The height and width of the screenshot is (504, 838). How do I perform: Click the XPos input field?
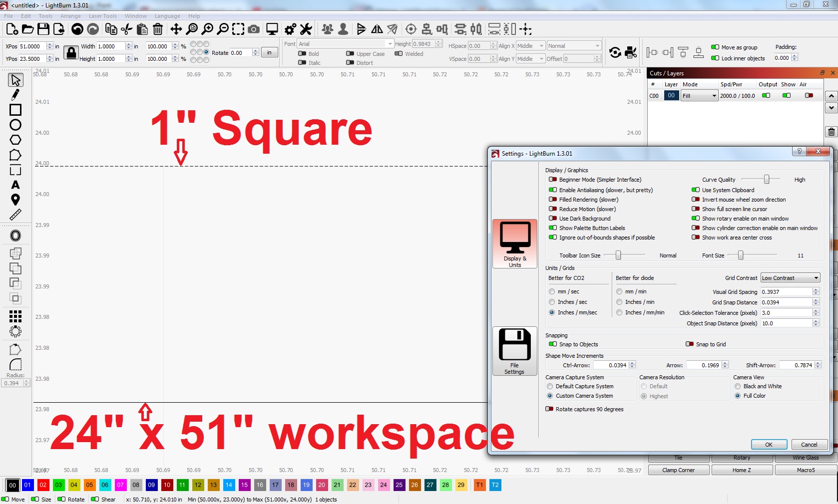click(32, 46)
